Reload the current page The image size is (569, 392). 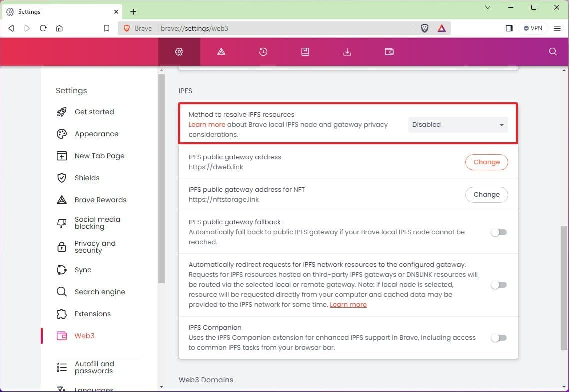pyautogui.click(x=43, y=28)
